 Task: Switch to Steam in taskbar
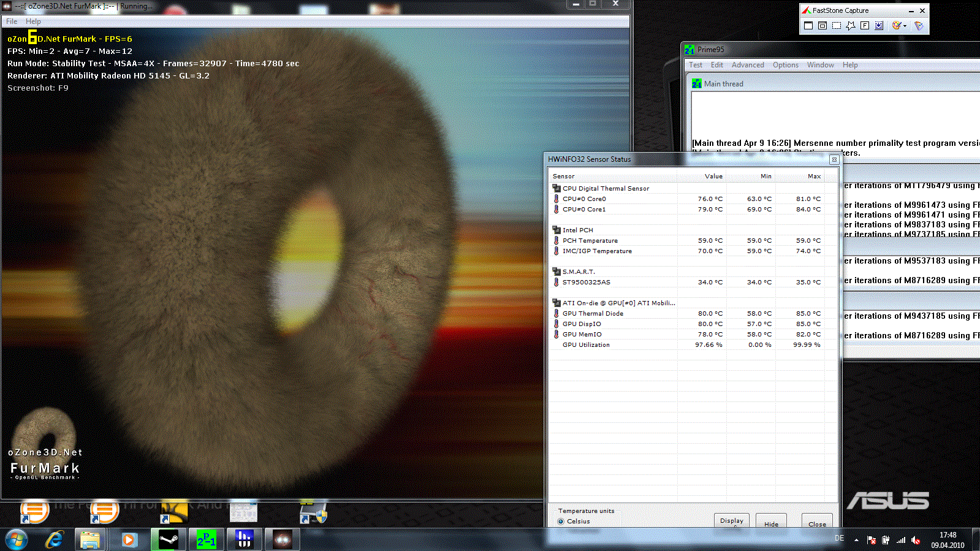click(169, 540)
